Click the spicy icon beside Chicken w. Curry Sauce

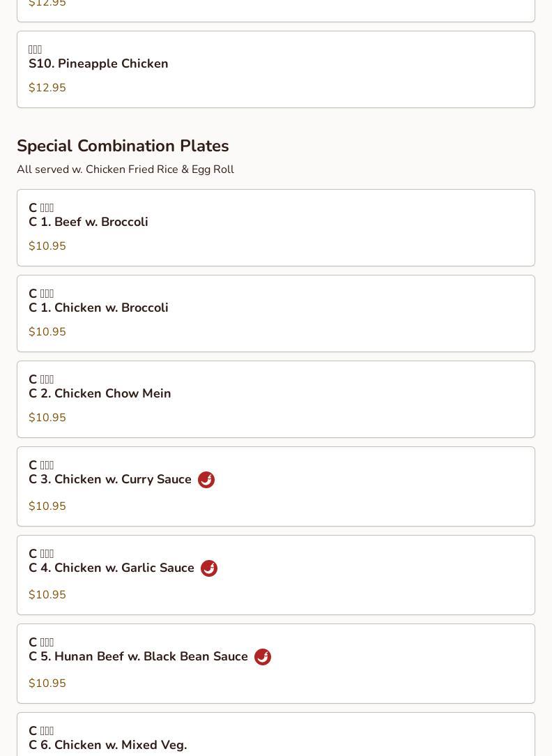coord(206,480)
